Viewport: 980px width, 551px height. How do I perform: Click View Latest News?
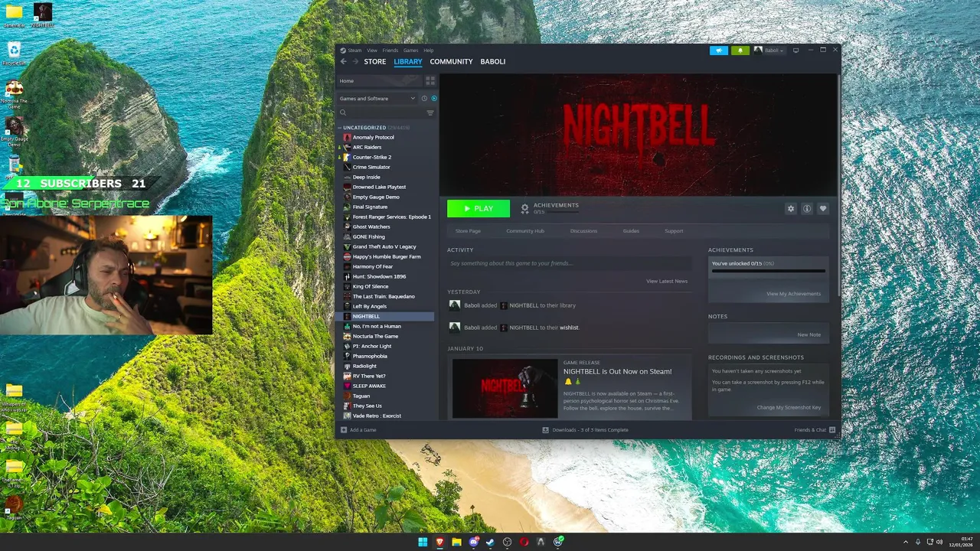coord(667,281)
